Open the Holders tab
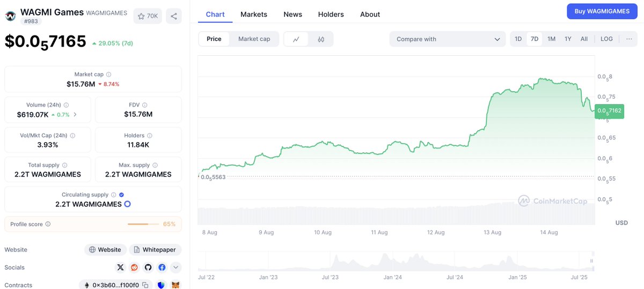Image resolution: width=644 pixels, height=289 pixels. (x=331, y=14)
